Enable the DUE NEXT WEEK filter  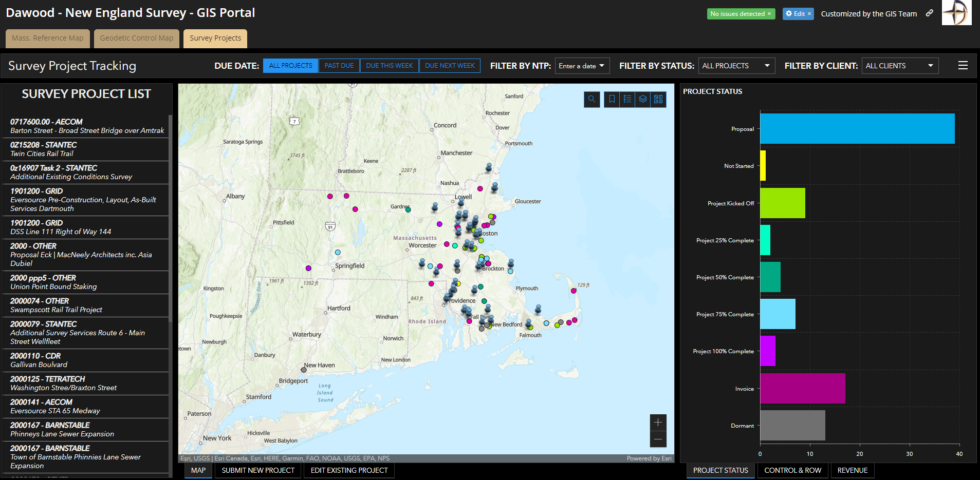pos(450,65)
